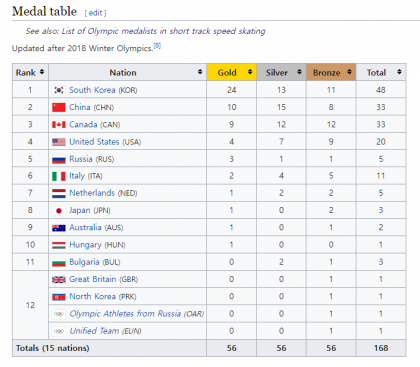420x367 pixels.
Task: Click the Italy flag icon
Action: 59,176
